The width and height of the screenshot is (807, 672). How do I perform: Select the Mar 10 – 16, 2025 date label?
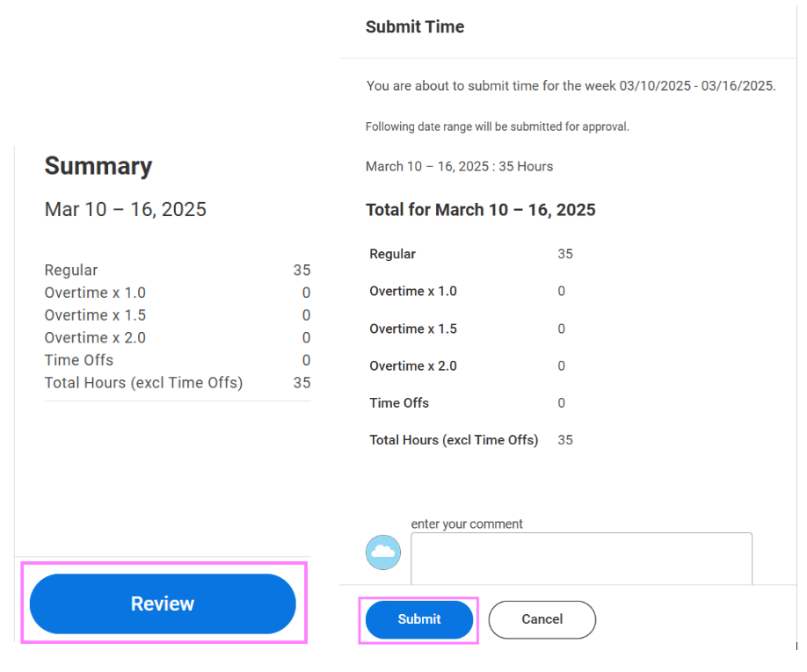tap(125, 209)
